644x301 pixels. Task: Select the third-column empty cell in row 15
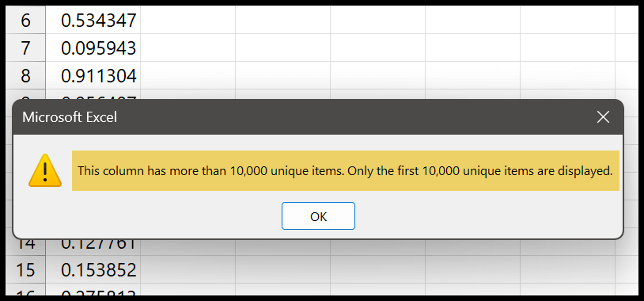[x=283, y=269]
